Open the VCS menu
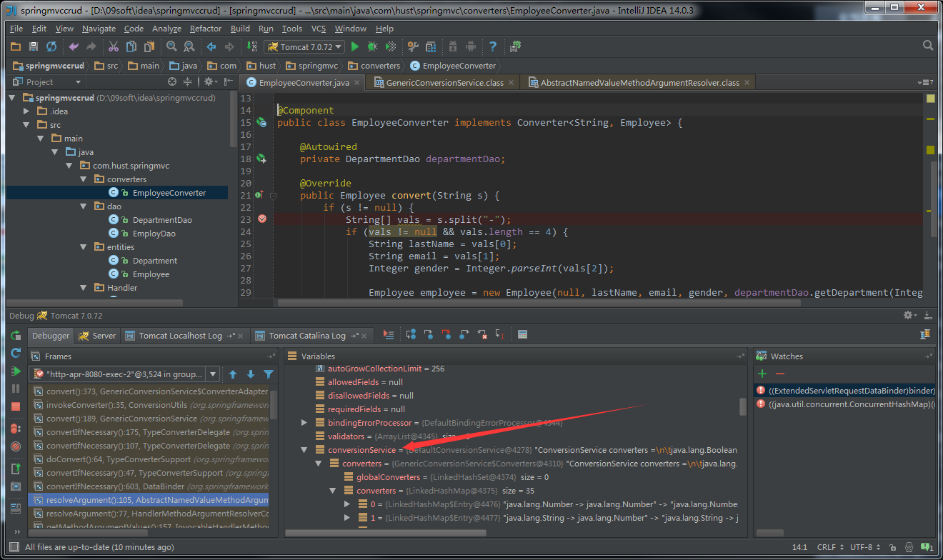 [319, 29]
